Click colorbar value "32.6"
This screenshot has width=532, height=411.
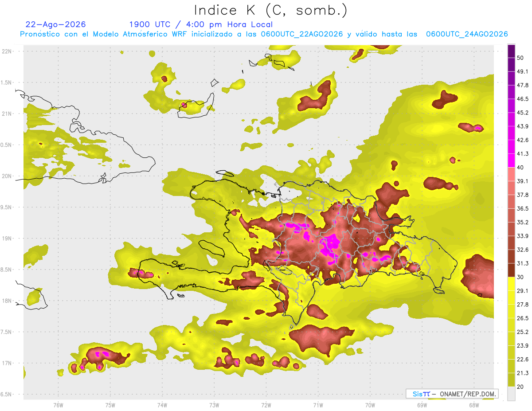523,250
